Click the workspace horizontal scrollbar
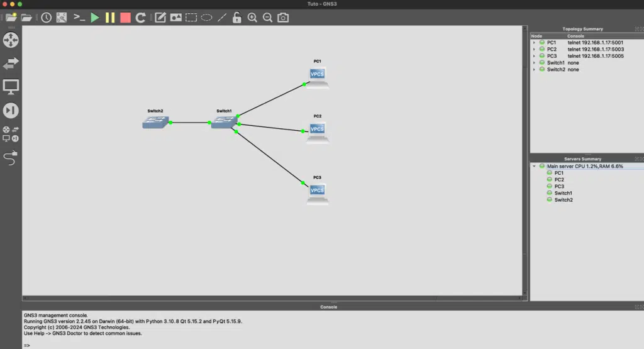The width and height of the screenshot is (644, 349). (273, 298)
